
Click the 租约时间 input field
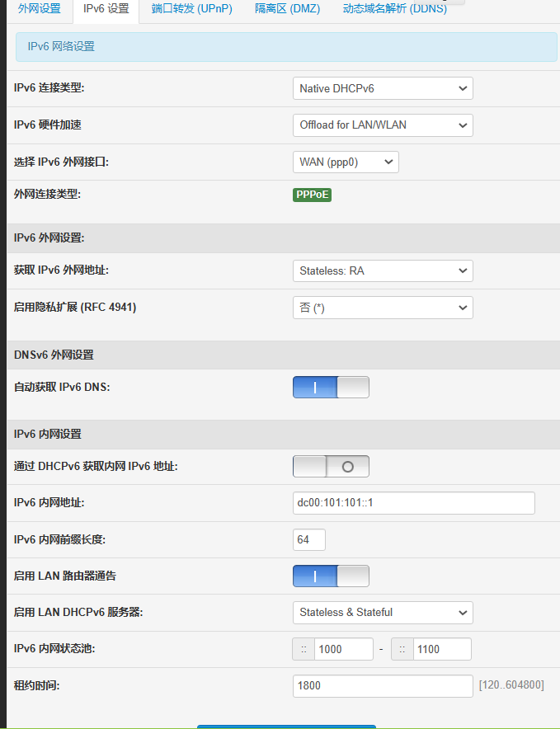tap(383, 686)
